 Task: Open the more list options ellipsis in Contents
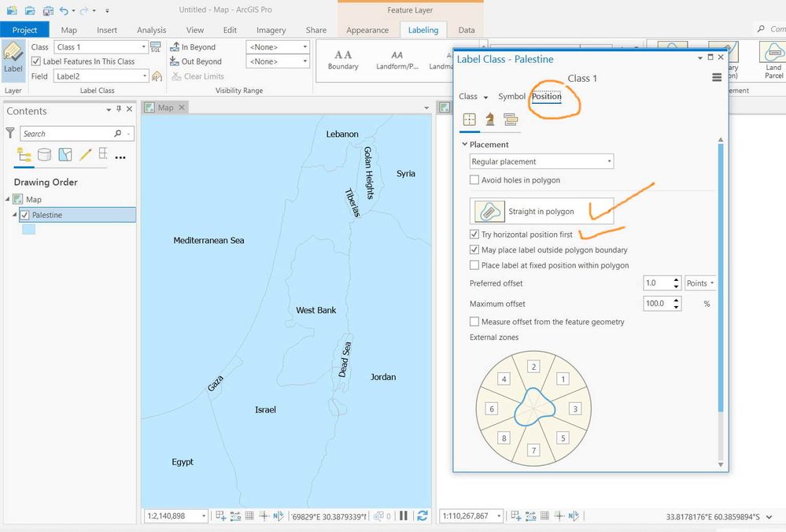(120, 157)
